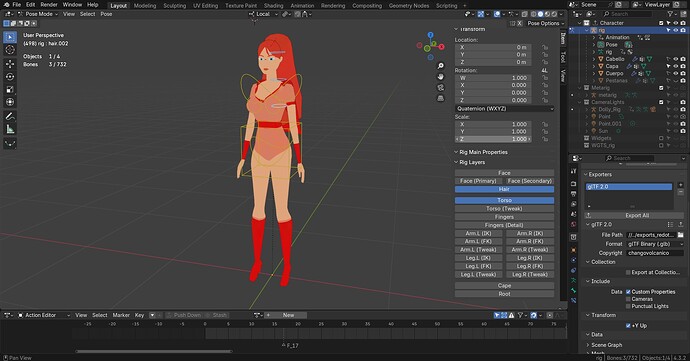690x361 pixels.
Task: Click the Copyright text field
Action: [655, 253]
